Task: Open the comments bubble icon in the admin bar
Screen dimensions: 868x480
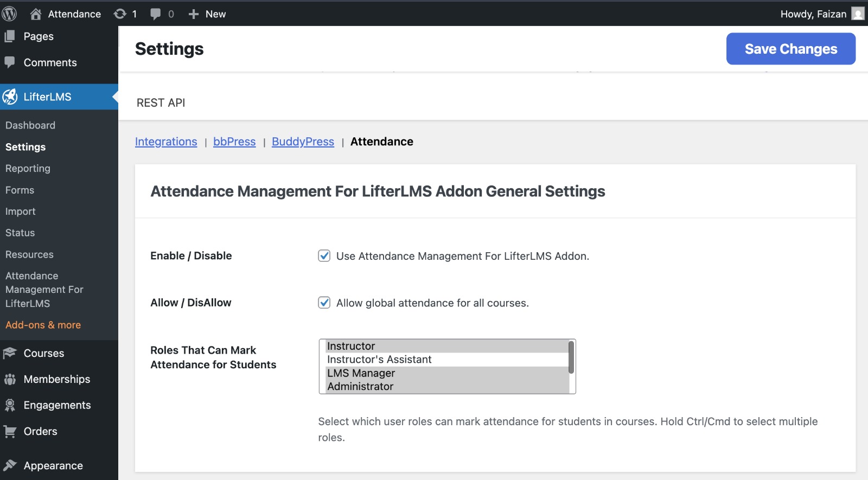Action: (156, 14)
